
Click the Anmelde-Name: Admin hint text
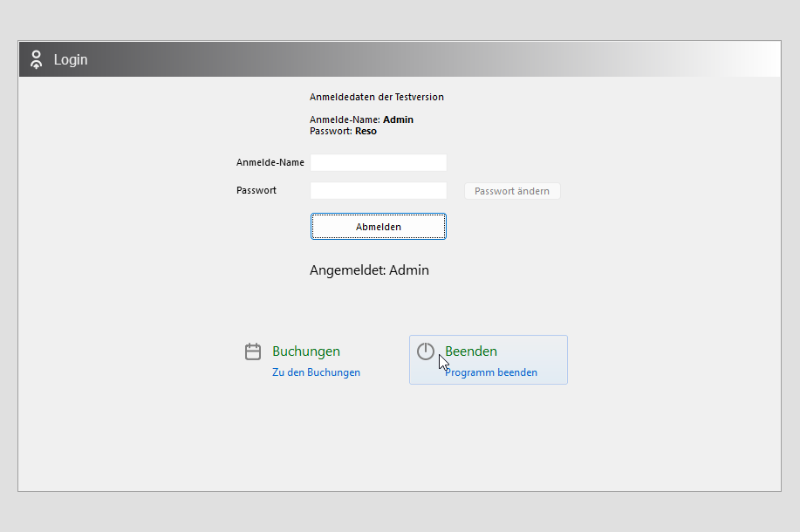[x=361, y=119]
